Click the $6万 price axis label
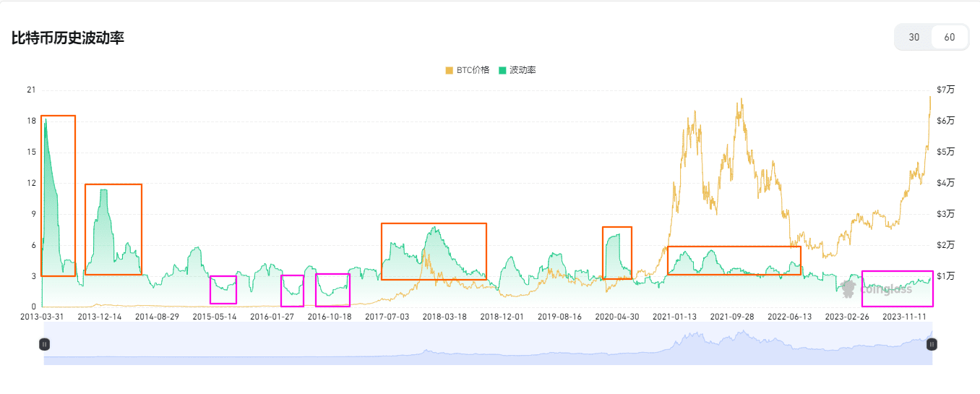980x394 pixels. [945, 121]
